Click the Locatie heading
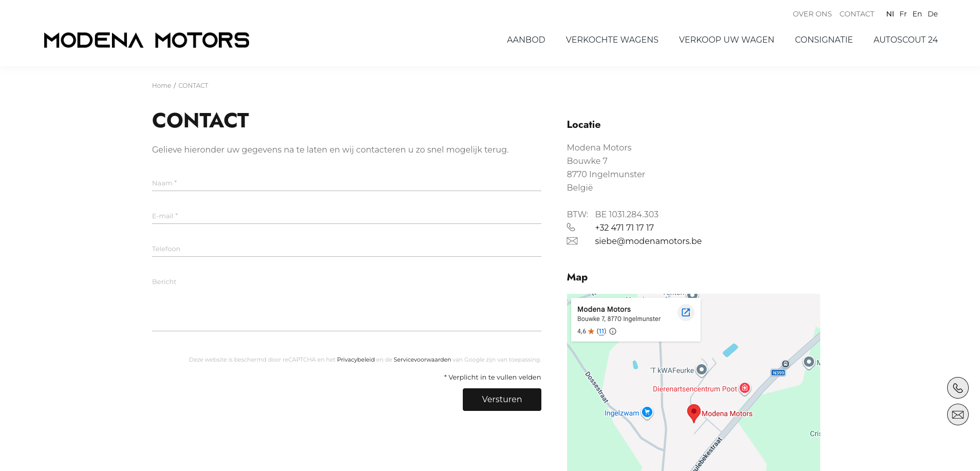 tap(583, 125)
